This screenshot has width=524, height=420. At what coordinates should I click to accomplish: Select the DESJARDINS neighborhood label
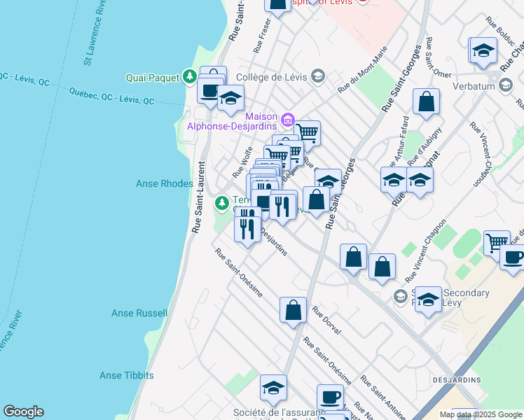(x=457, y=380)
